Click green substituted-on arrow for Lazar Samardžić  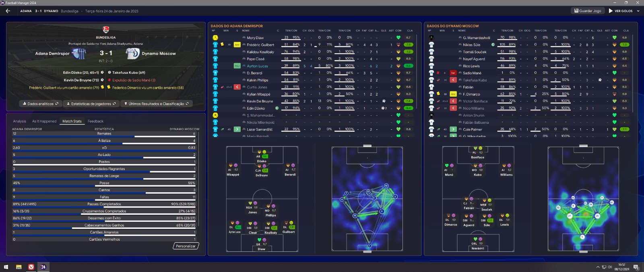click(x=237, y=129)
